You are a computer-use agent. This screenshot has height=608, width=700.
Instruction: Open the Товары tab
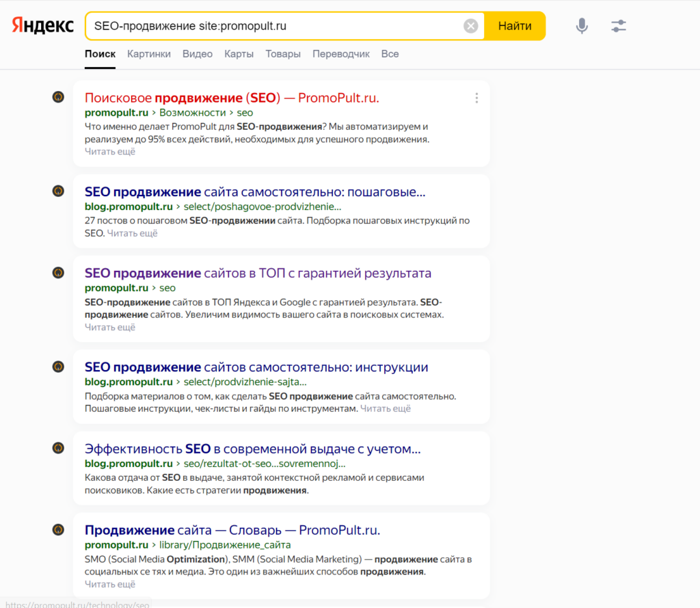(x=283, y=54)
